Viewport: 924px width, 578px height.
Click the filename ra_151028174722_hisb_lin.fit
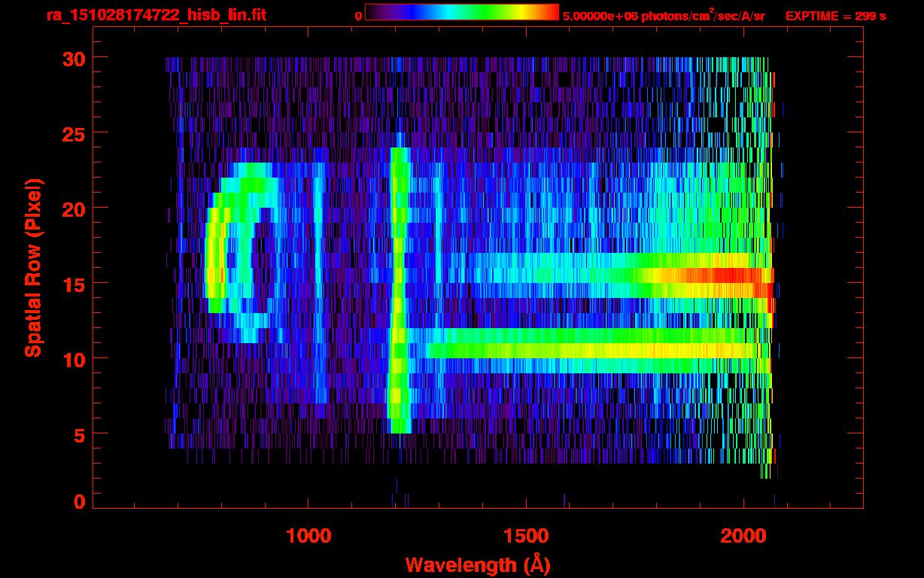[156, 15]
